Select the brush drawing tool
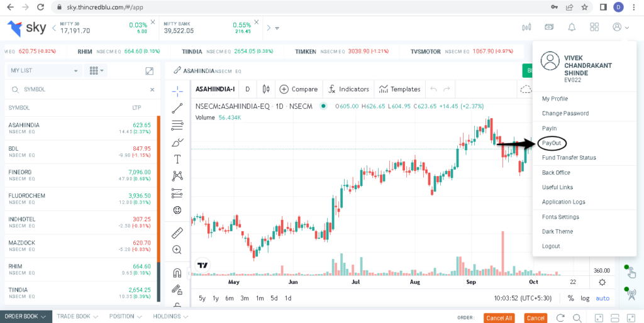Image resolution: width=644 pixels, height=323 pixels. 177,143
